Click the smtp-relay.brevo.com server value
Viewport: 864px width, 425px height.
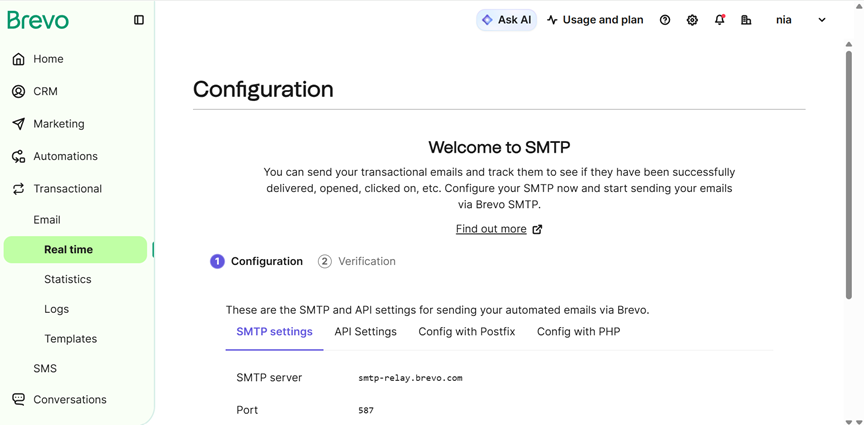(410, 378)
